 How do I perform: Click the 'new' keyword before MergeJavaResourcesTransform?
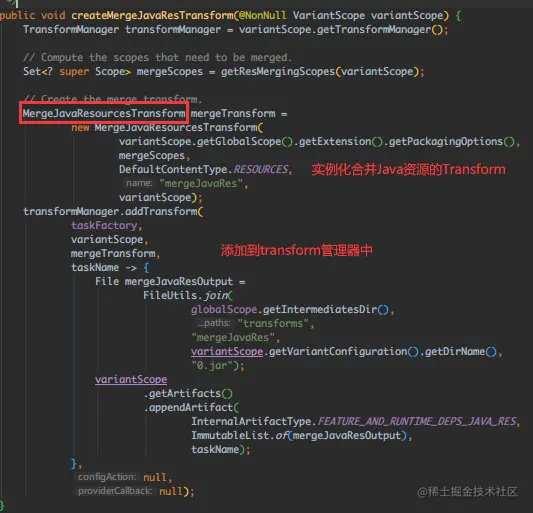tap(80, 128)
